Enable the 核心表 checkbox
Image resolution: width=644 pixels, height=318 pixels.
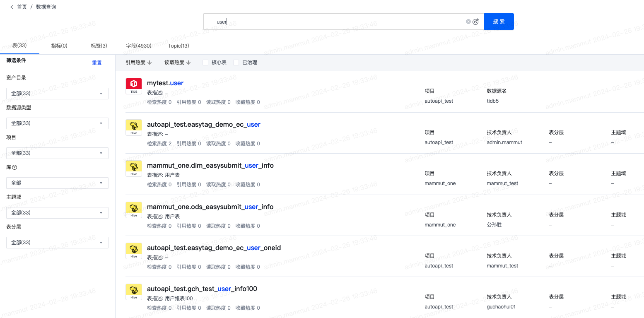point(205,63)
